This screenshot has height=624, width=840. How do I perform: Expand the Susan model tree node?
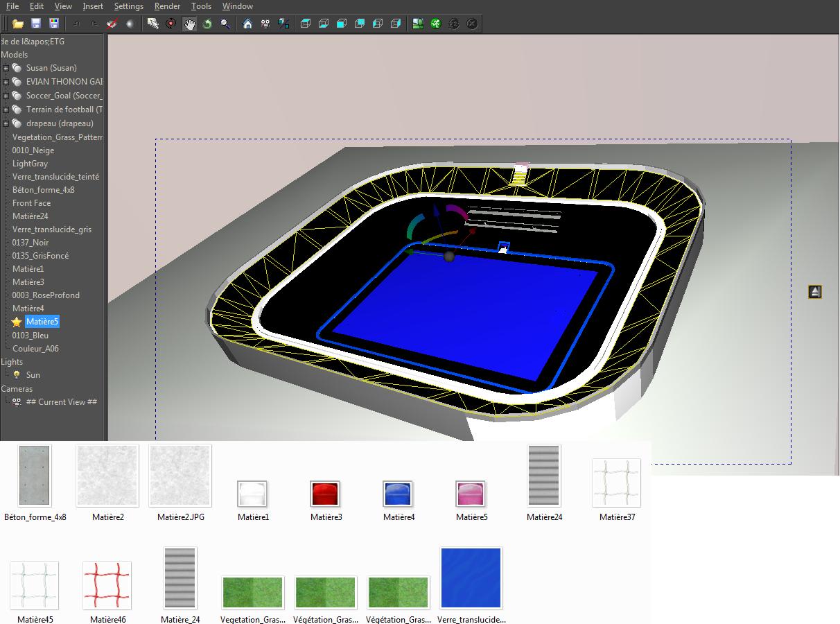[6, 68]
